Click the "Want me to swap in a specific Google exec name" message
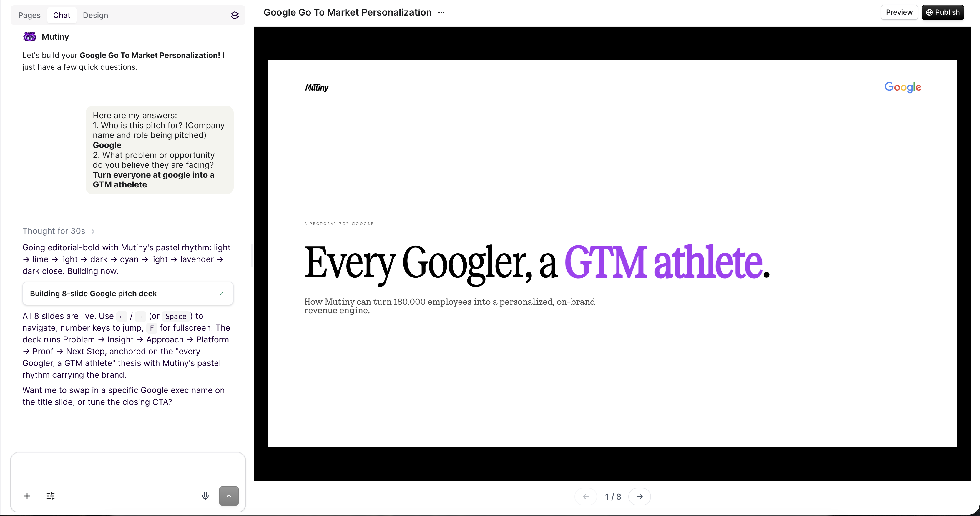The image size is (980, 516). click(124, 396)
